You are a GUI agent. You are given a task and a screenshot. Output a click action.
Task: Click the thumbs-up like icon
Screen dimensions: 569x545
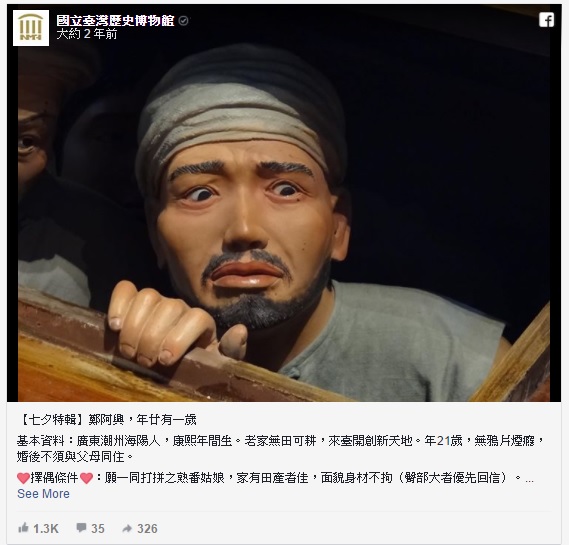tap(23, 528)
